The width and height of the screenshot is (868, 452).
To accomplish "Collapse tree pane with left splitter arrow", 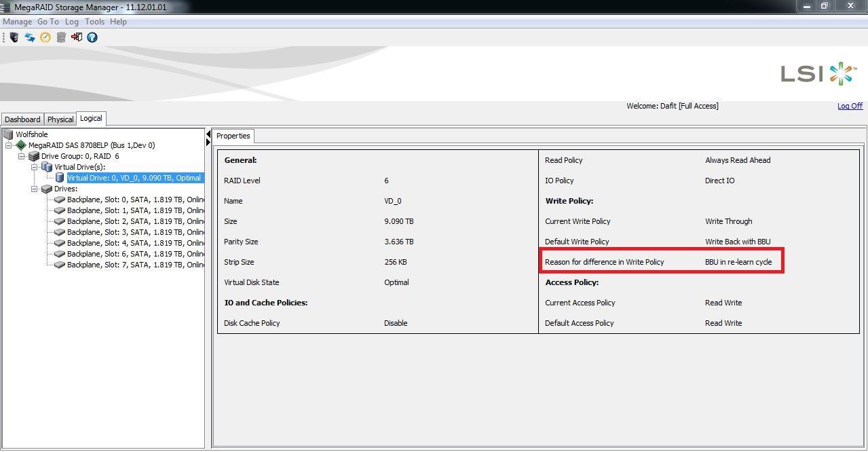I will coord(208,134).
